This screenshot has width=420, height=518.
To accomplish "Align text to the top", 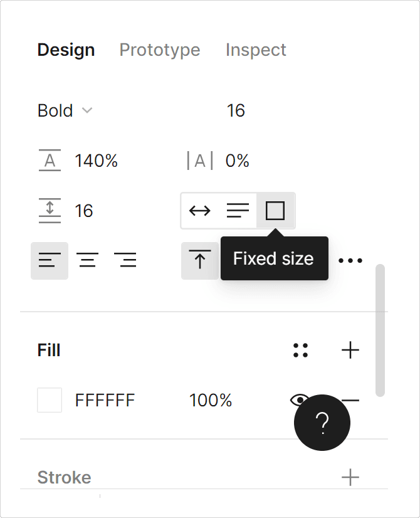I will pos(200,261).
